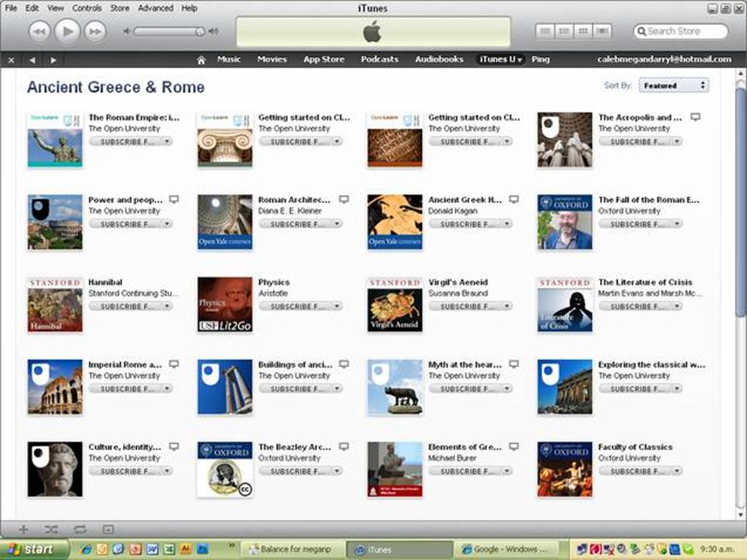Switch to list view button
The width and height of the screenshot is (747, 560).
coord(545,31)
